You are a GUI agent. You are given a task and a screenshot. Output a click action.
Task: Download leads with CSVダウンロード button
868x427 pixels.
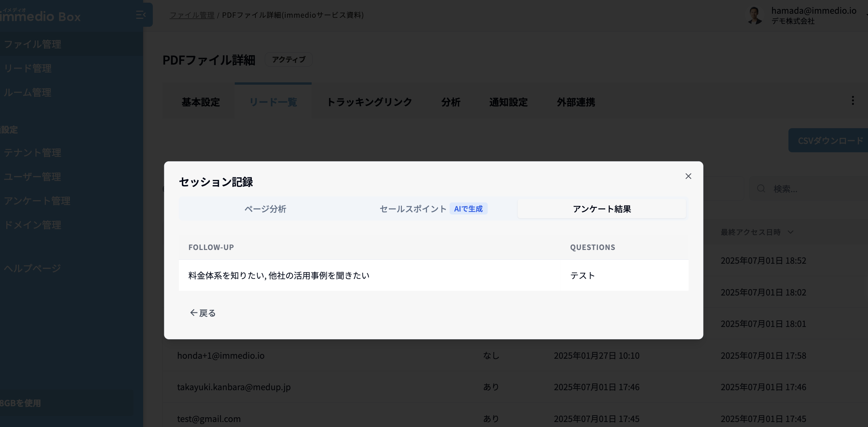click(x=830, y=140)
